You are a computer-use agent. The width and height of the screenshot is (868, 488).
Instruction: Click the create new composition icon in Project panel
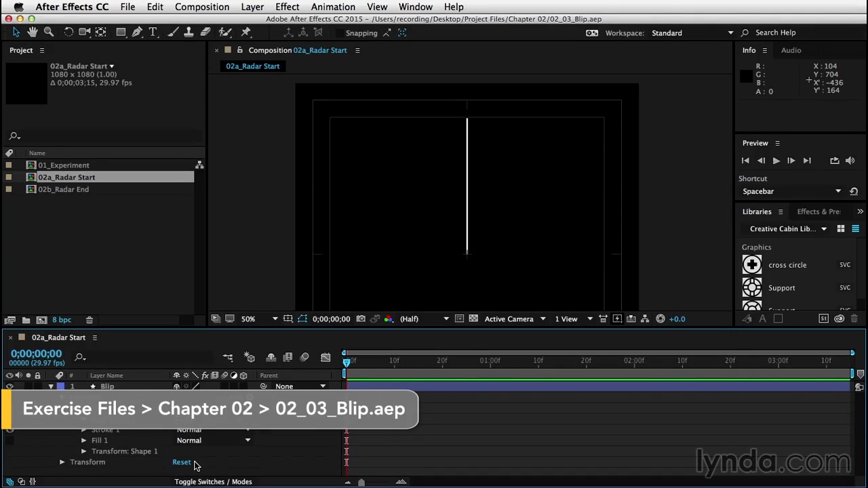41,320
